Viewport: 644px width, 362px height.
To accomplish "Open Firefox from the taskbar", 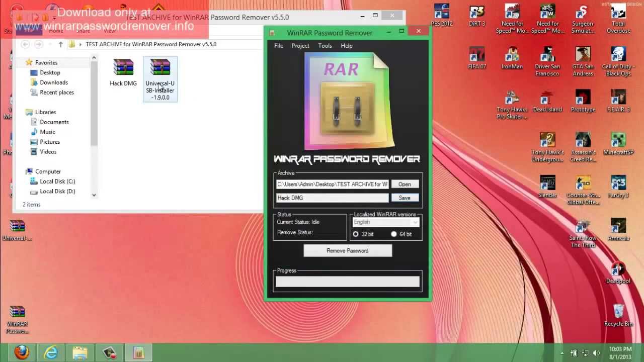I will tap(22, 352).
